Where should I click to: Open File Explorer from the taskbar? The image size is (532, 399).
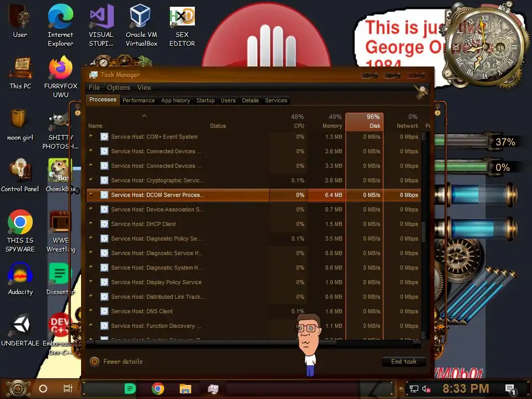(x=185, y=389)
